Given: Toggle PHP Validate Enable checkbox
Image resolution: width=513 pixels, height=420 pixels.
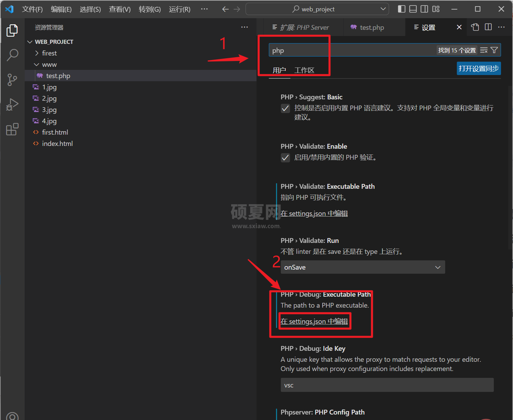Looking at the screenshot, I should 285,158.
